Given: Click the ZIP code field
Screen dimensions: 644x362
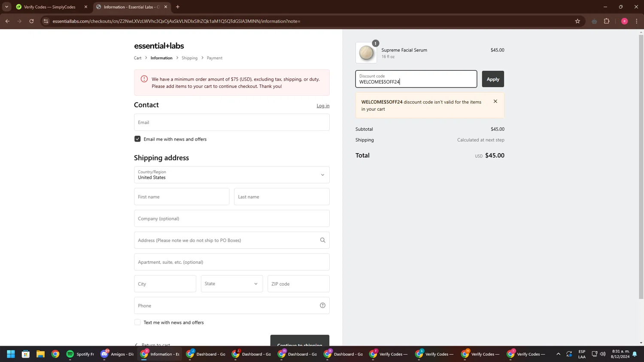Looking at the screenshot, I should click(298, 284).
